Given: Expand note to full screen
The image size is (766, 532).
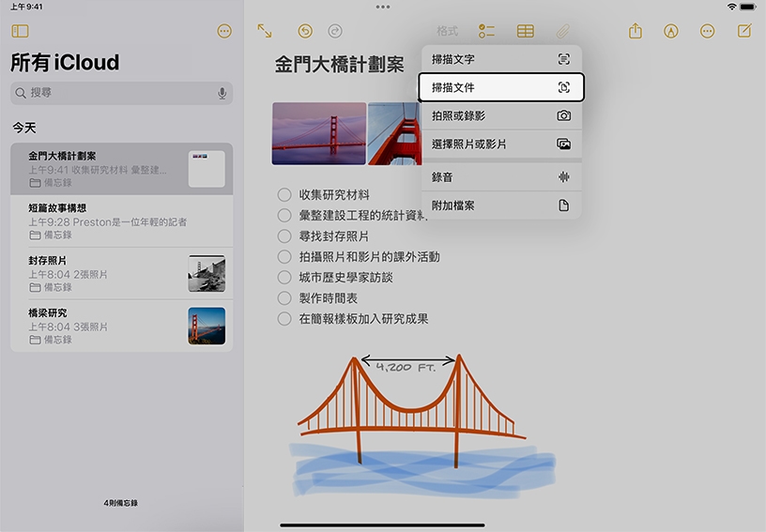Looking at the screenshot, I should [x=265, y=31].
